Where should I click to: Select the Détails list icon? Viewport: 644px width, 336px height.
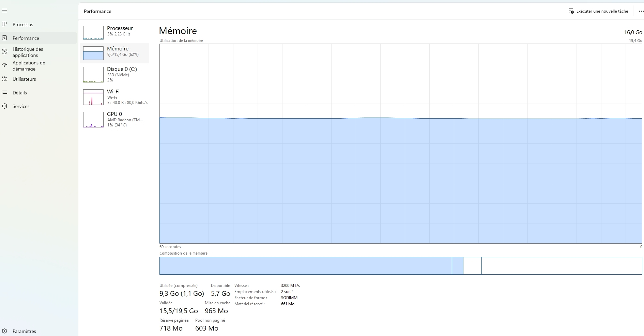[4, 92]
